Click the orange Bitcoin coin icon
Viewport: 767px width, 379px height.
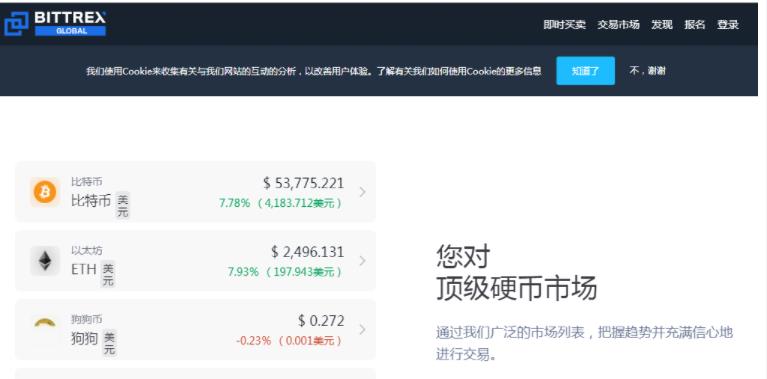coord(45,192)
